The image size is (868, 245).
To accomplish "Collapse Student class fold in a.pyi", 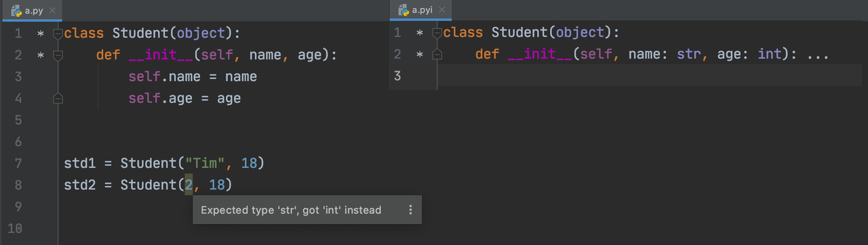I will [437, 32].
